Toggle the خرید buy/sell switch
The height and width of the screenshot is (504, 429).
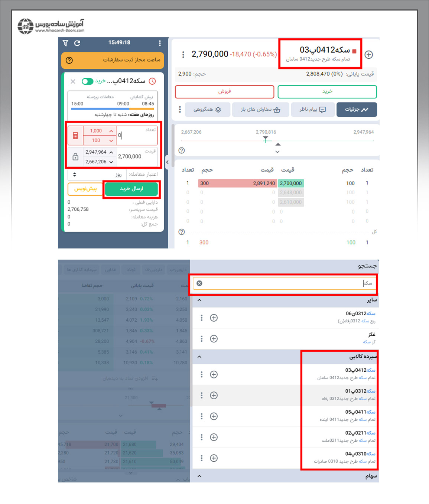tap(88, 81)
